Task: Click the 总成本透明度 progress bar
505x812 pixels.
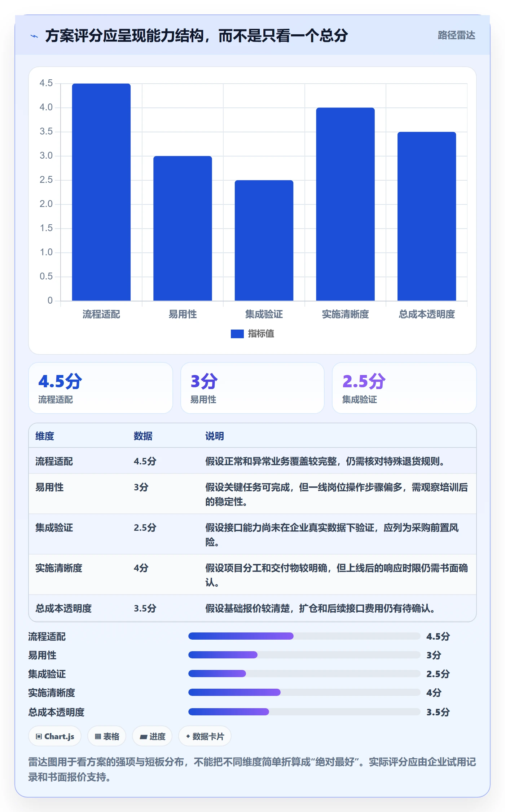Action: [304, 712]
